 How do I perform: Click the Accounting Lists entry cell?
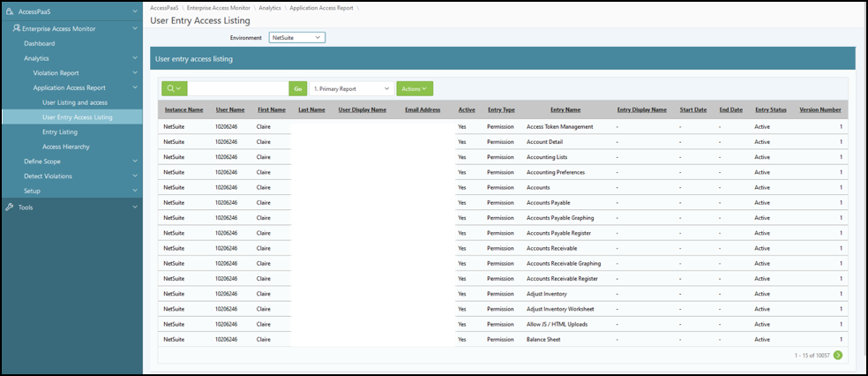(x=546, y=157)
